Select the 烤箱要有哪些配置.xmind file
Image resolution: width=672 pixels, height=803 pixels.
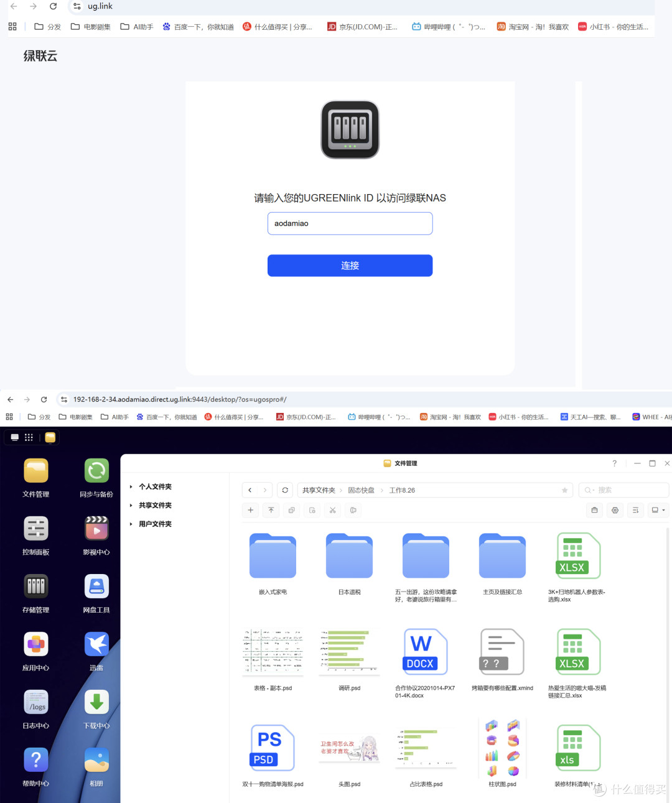tap(502, 652)
